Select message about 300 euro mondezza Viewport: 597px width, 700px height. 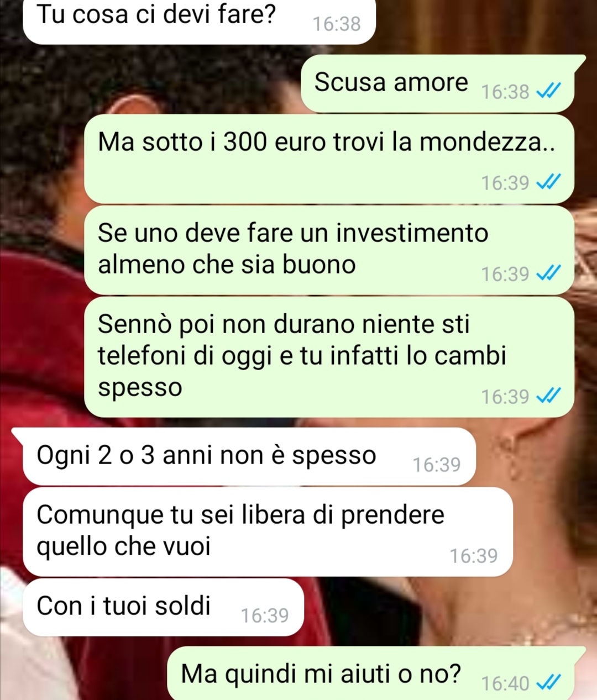pos(329,159)
